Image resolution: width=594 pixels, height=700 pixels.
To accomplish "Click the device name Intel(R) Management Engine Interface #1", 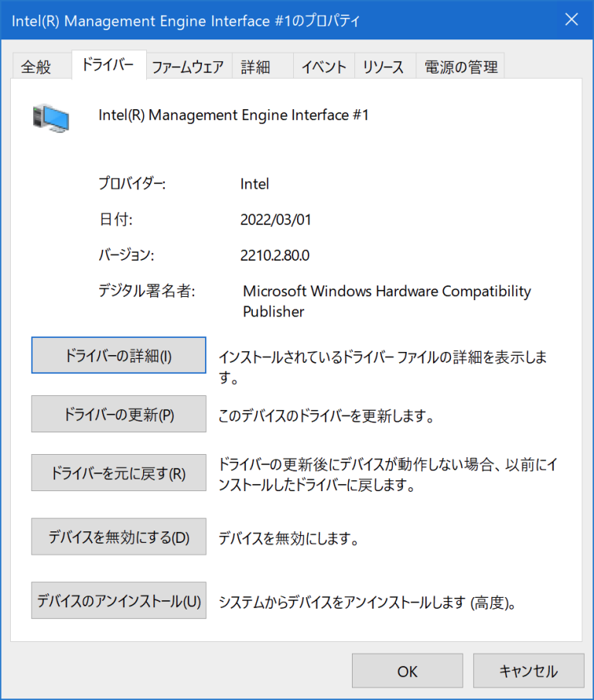I will [x=234, y=115].
